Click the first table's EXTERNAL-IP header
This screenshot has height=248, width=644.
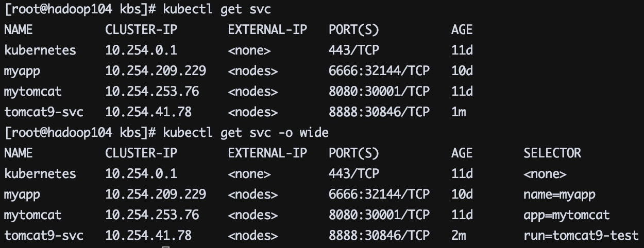[267, 30]
